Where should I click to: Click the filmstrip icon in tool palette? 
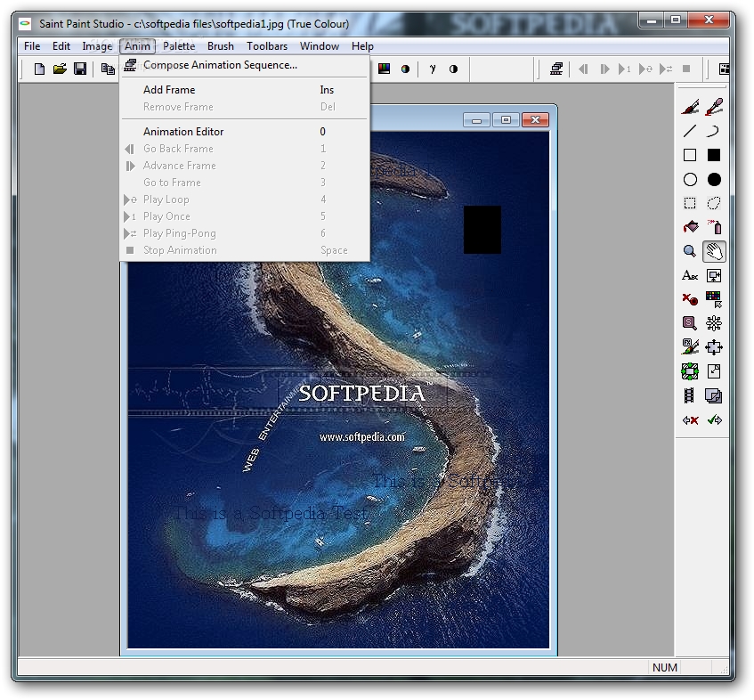coord(690,395)
